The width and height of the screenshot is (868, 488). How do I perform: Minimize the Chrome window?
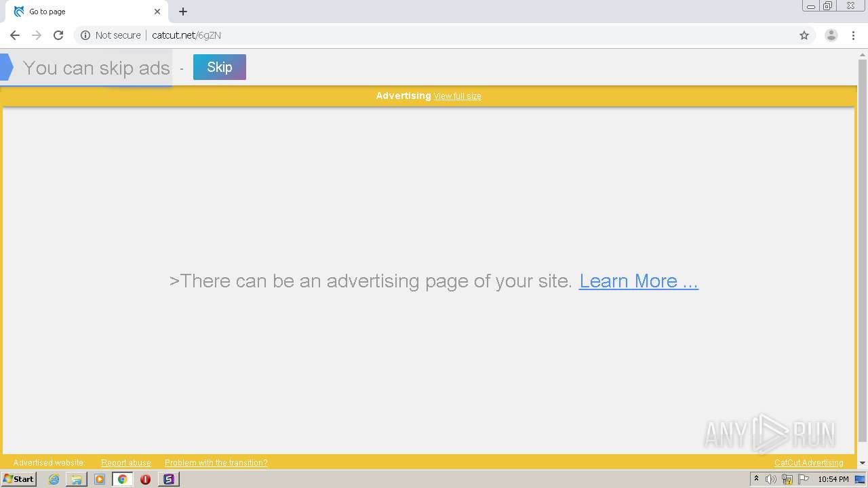tap(811, 6)
